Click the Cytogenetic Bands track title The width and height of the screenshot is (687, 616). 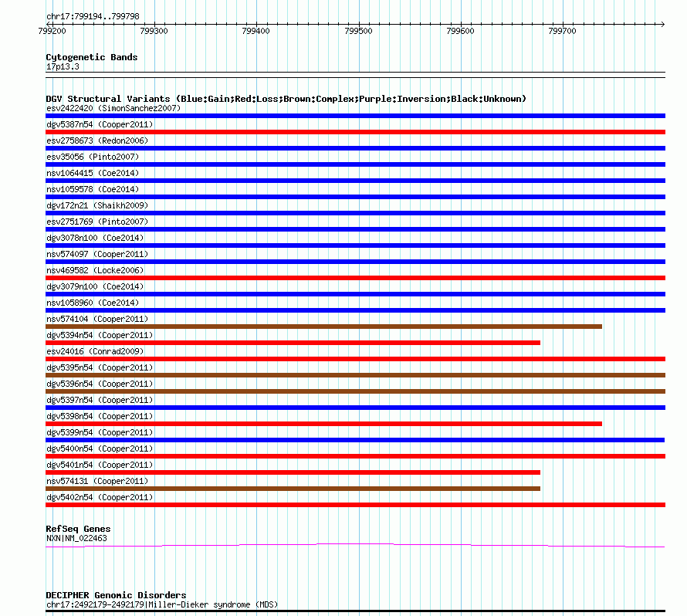tap(92, 57)
